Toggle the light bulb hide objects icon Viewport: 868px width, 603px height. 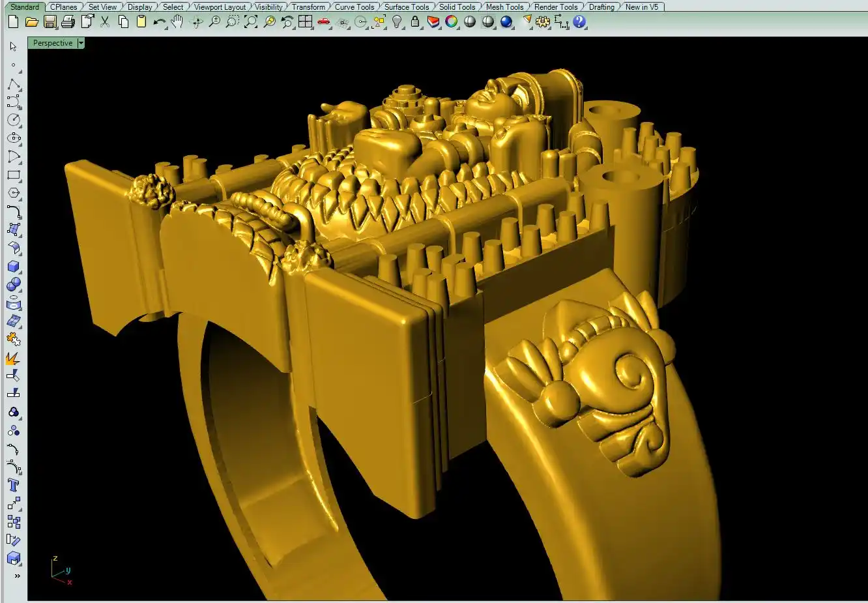pos(396,22)
